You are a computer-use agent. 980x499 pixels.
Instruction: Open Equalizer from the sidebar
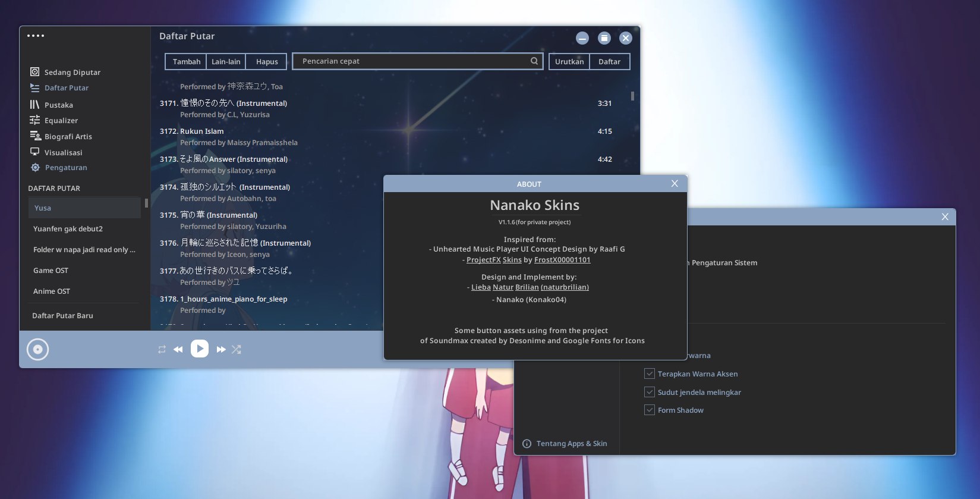point(61,121)
